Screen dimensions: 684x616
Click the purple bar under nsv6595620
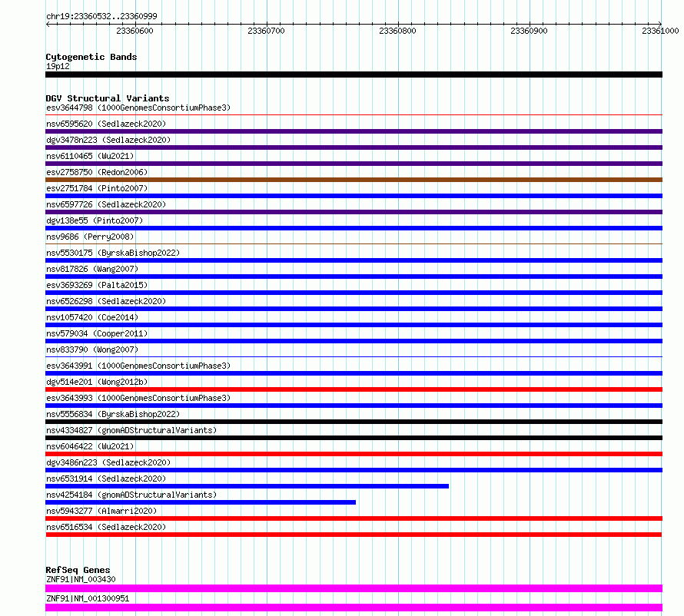pyautogui.click(x=354, y=131)
